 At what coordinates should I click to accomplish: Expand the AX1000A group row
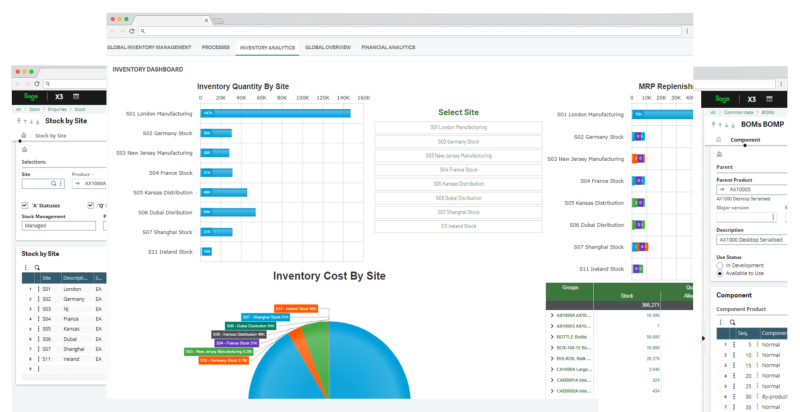coord(552,316)
